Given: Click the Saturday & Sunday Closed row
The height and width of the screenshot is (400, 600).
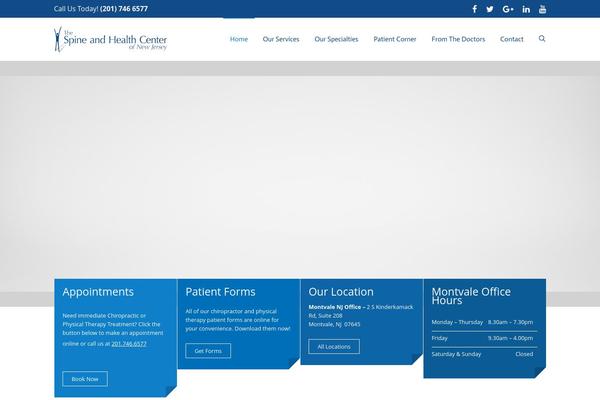Looking at the screenshot, I should click(483, 354).
